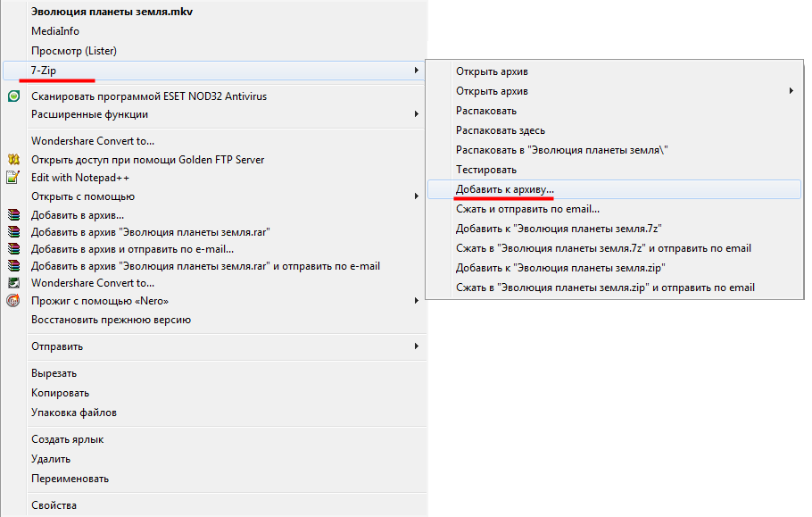Select Копировать in the context menu
The image size is (812, 517).
pyautogui.click(x=60, y=393)
